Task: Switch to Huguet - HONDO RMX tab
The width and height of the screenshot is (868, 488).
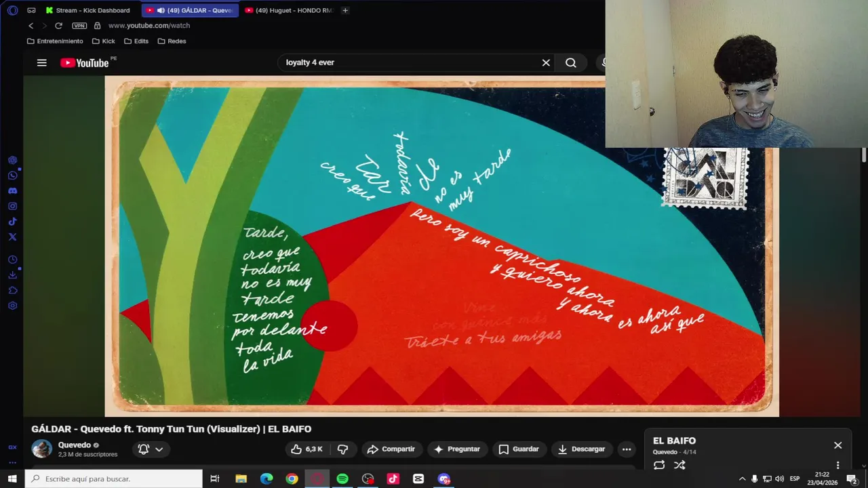Action: [288, 10]
